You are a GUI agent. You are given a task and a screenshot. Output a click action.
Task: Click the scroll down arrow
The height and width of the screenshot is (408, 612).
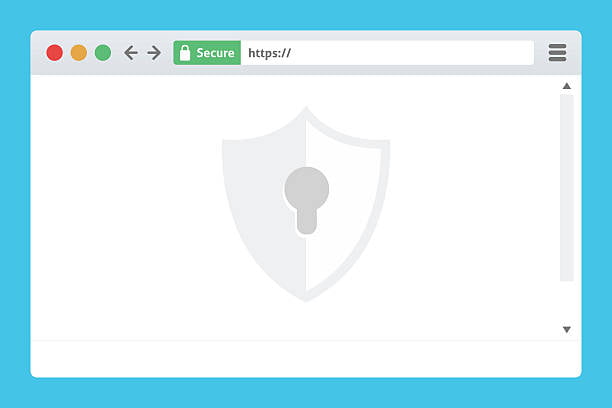pyautogui.click(x=567, y=330)
